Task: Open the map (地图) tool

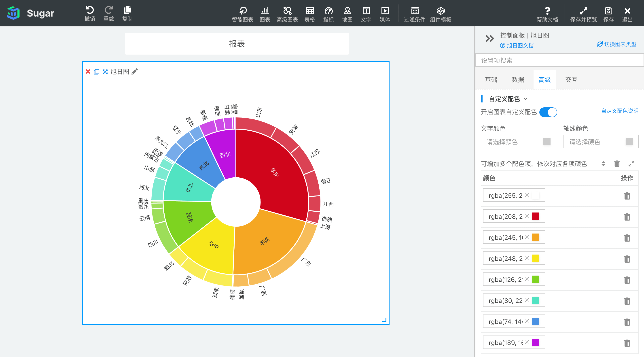Action: pos(347,14)
